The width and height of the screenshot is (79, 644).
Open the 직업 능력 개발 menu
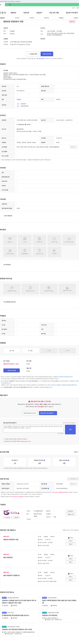pyautogui.click(x=54, y=13)
